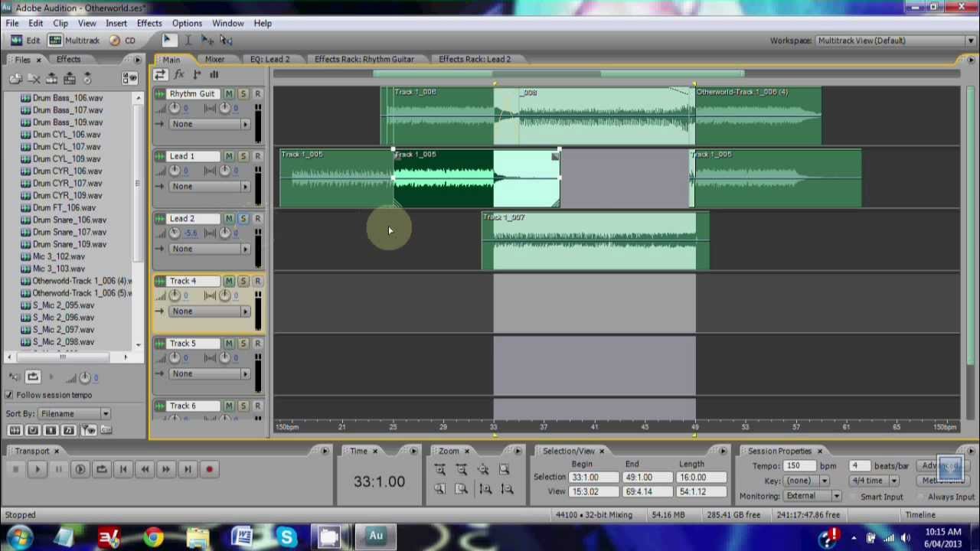Click Go to Beginning transport button
This screenshot has width=980, height=551.
tap(122, 470)
